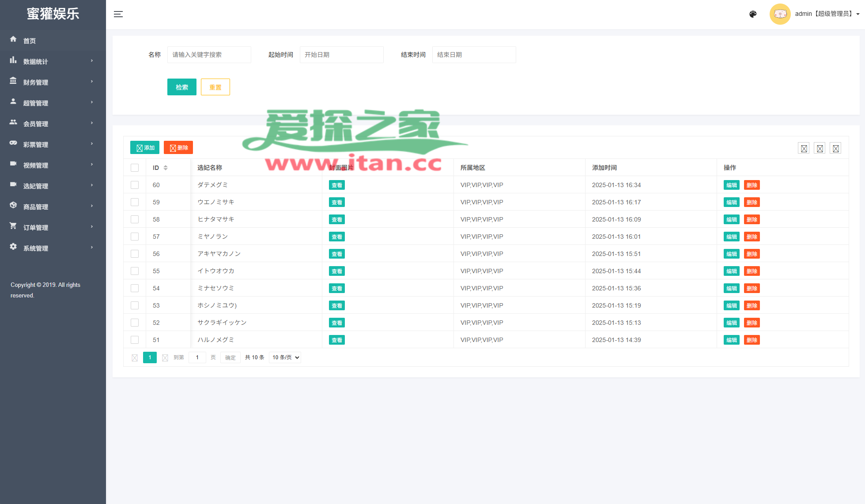This screenshot has height=504, width=865.
Task: Click the 系统管理 gear icon
Action: [13, 247]
